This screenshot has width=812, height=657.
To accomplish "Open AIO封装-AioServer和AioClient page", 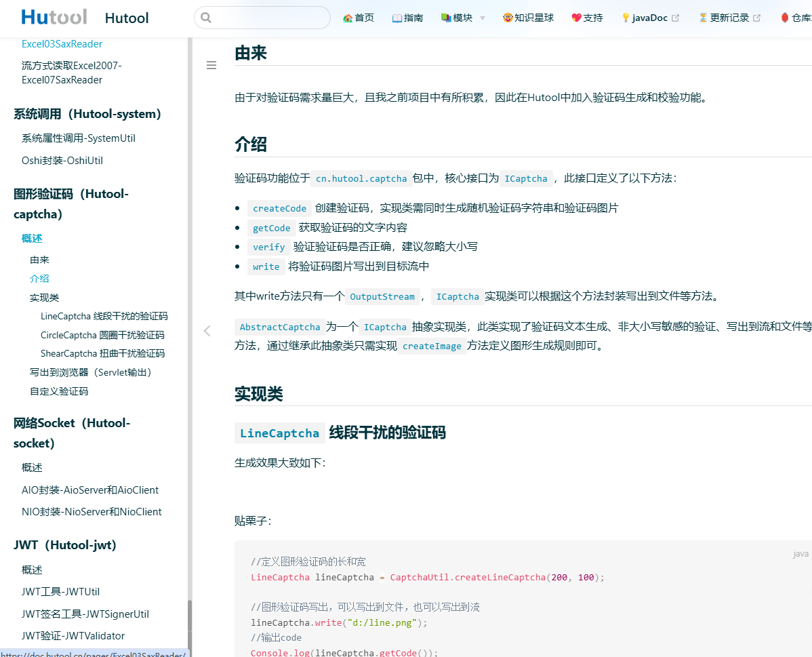I will point(90,490).
